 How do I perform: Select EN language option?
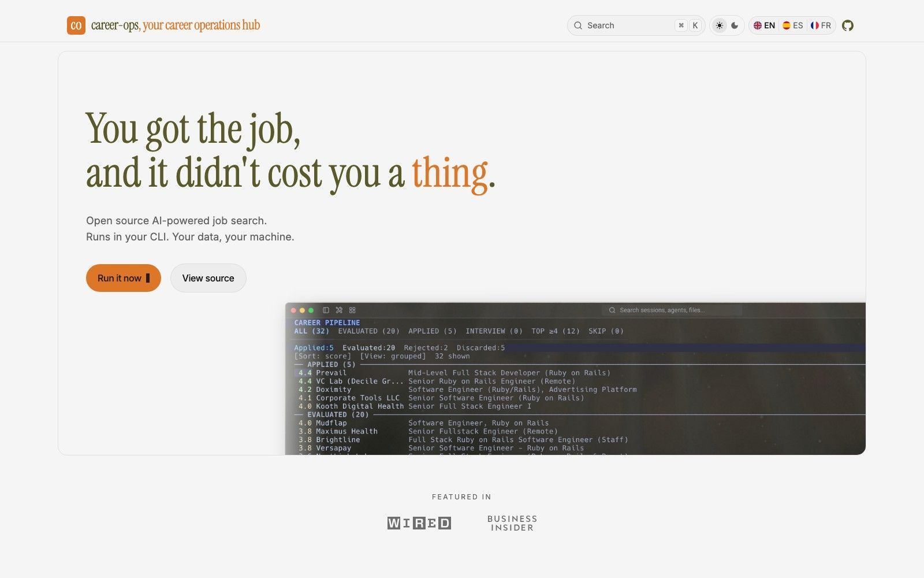pos(764,25)
